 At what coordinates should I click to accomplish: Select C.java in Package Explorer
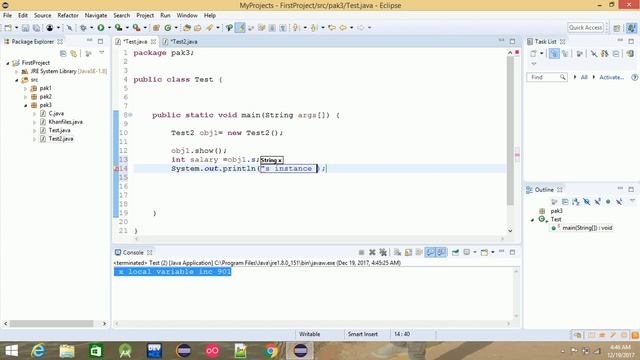56,113
